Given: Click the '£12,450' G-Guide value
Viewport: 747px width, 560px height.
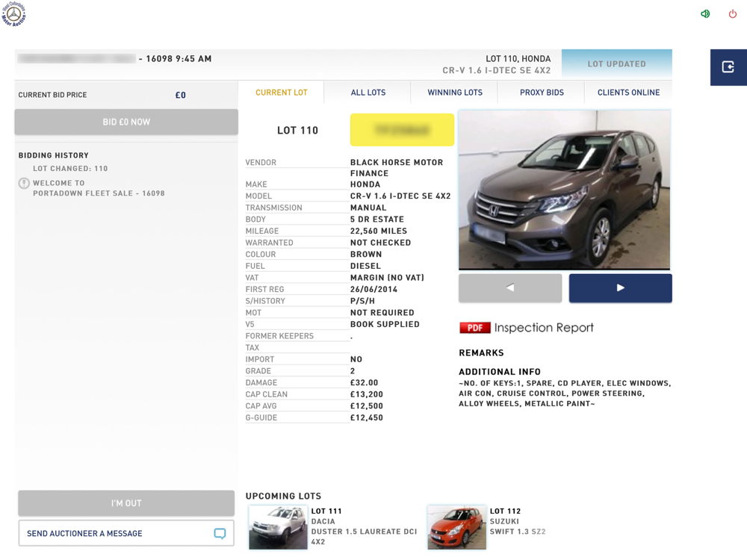Looking at the screenshot, I should pyautogui.click(x=366, y=417).
